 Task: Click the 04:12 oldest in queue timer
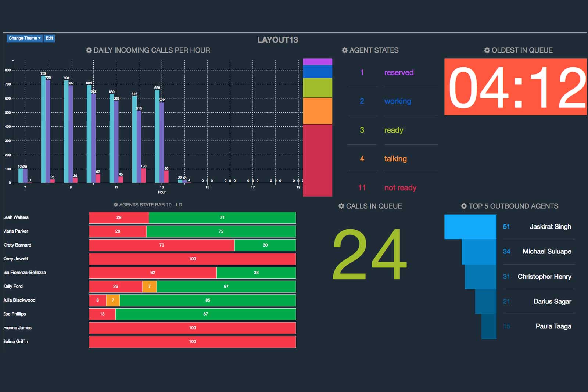click(516, 87)
